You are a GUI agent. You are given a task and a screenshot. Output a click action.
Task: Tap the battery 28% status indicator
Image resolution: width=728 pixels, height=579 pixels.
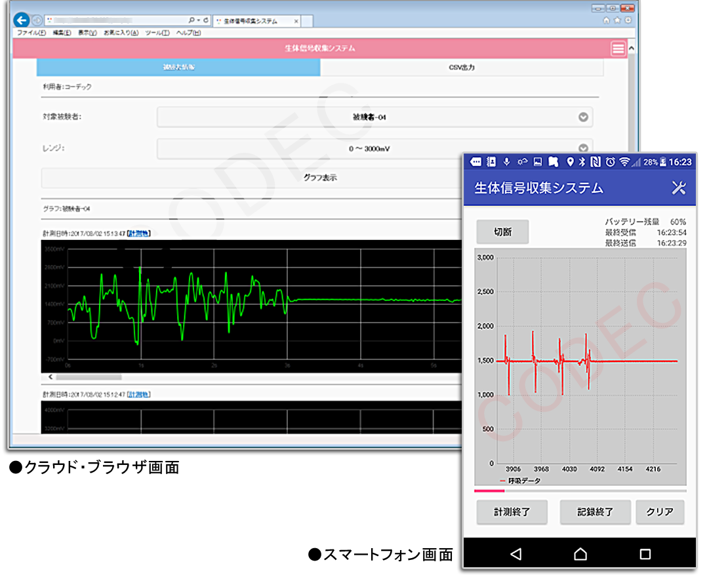point(655,162)
